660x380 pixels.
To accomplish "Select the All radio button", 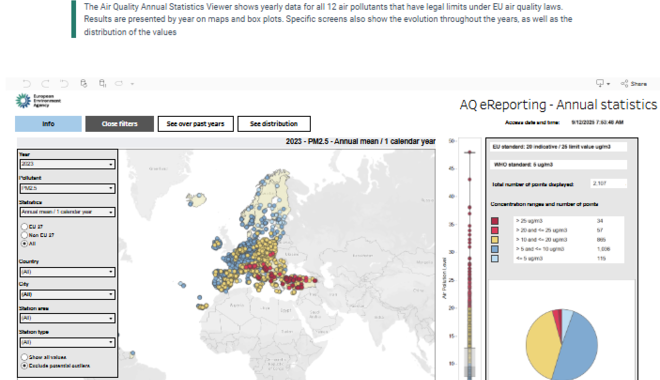I will pos(24,244).
